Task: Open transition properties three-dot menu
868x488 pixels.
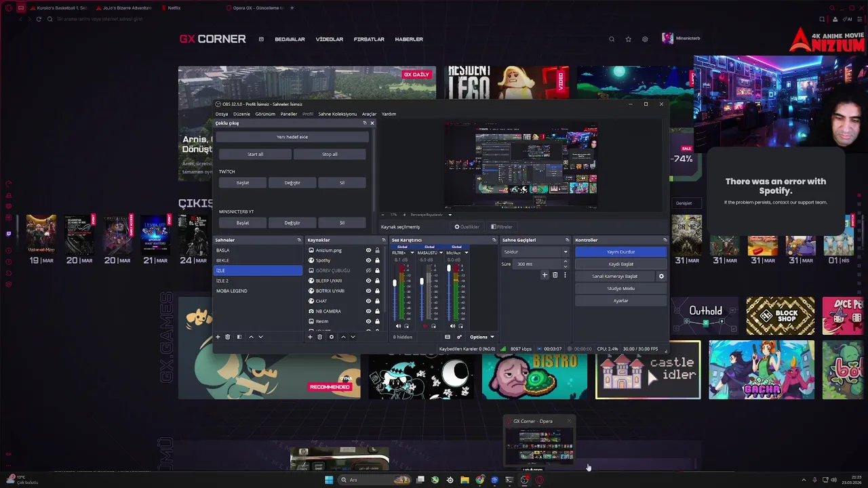Action: pos(565,274)
